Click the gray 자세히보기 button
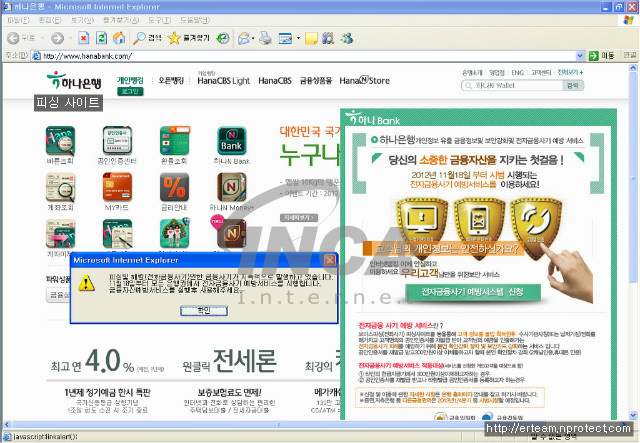 (x=299, y=218)
